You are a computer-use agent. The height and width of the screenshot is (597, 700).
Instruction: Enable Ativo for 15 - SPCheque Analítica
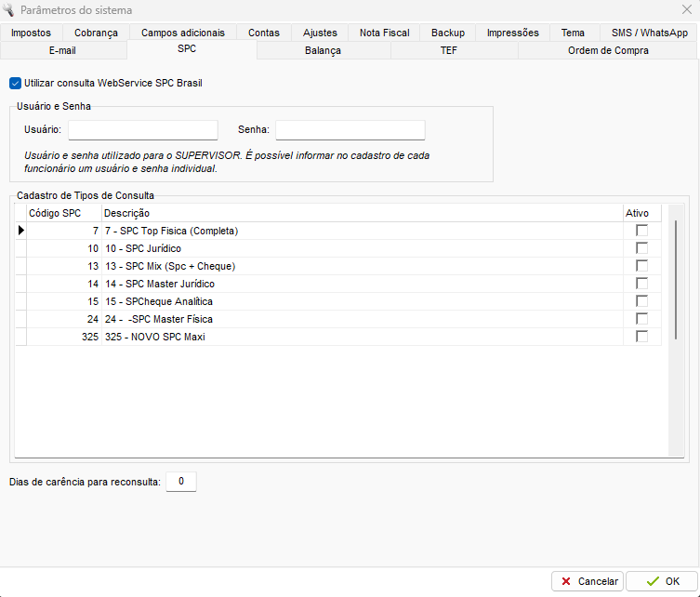[x=642, y=301]
